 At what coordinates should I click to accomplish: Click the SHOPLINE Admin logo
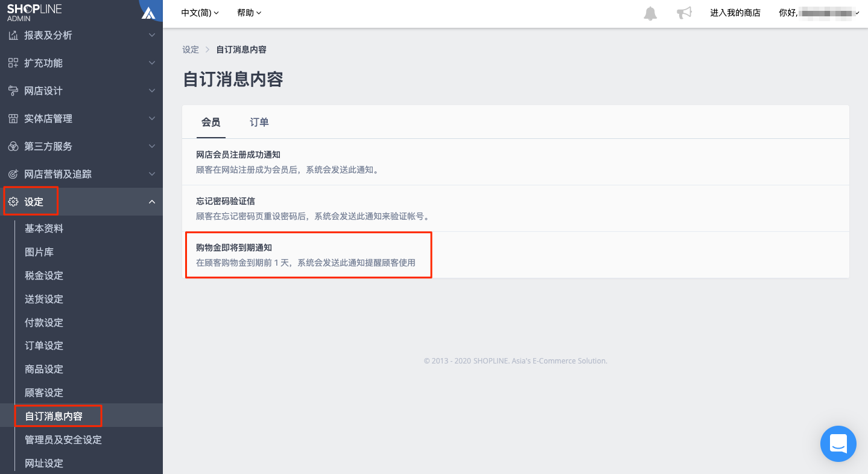[34, 12]
